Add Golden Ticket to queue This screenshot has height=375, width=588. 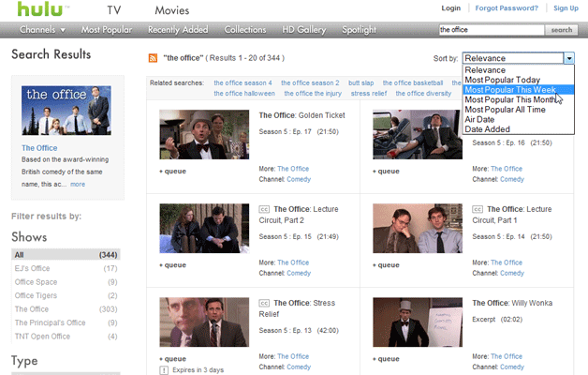[x=173, y=172]
